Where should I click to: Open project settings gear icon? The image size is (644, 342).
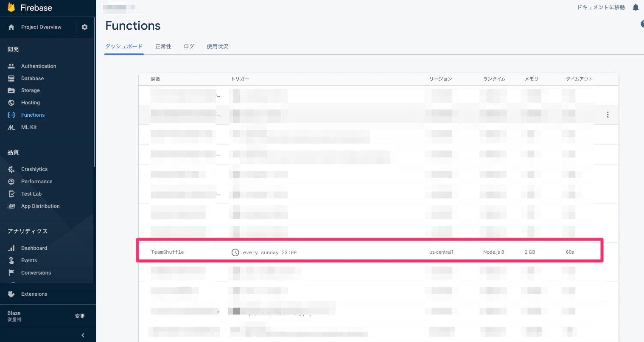pyautogui.click(x=85, y=27)
